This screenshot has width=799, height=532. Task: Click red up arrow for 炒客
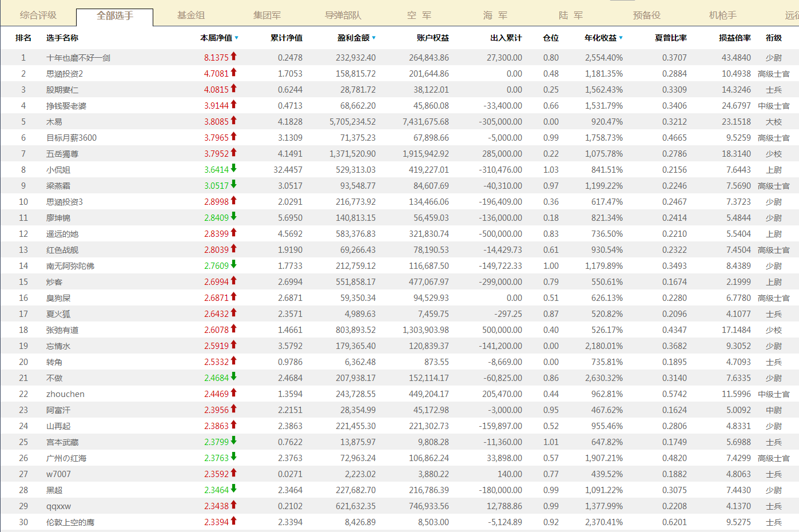coord(234,280)
